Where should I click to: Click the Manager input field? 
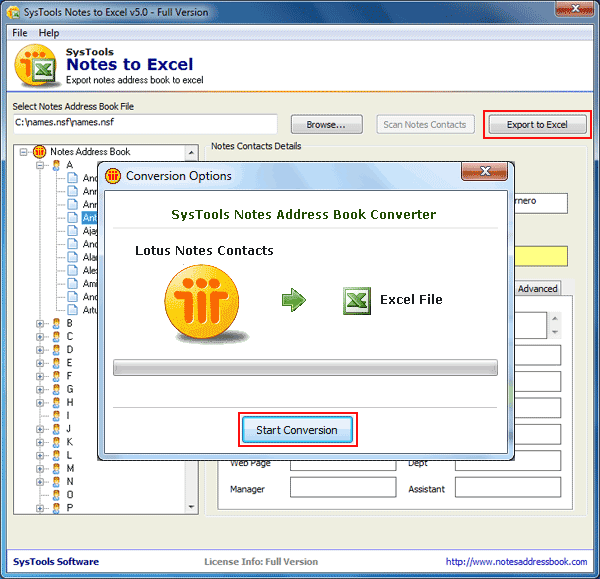(x=343, y=487)
